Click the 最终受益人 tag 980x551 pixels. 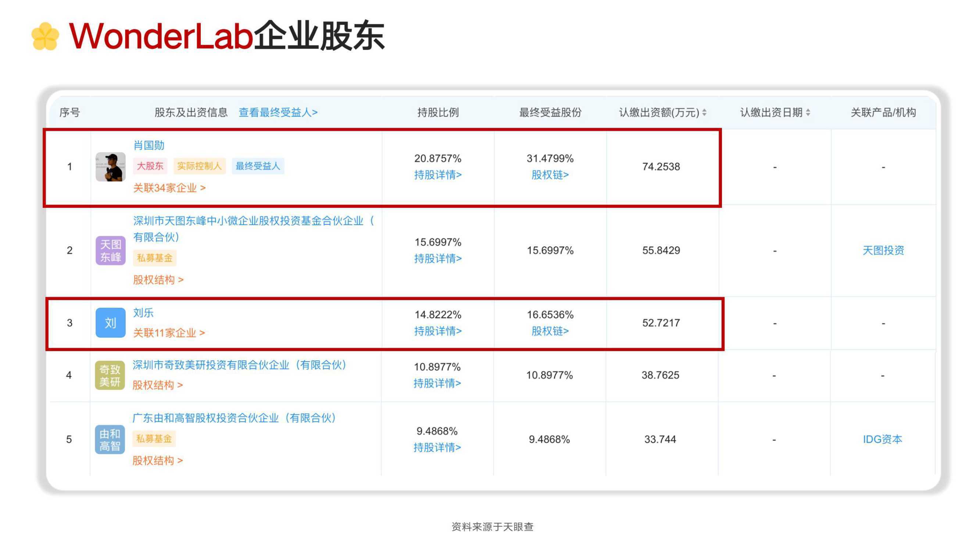[258, 166]
